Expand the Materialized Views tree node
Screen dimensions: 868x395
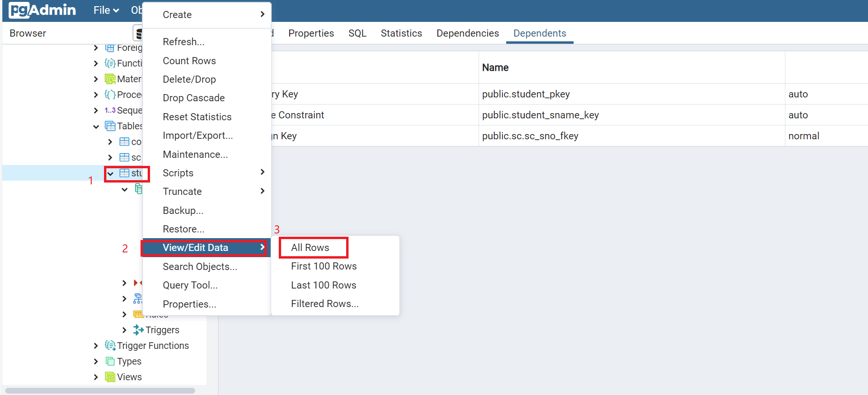click(96, 79)
